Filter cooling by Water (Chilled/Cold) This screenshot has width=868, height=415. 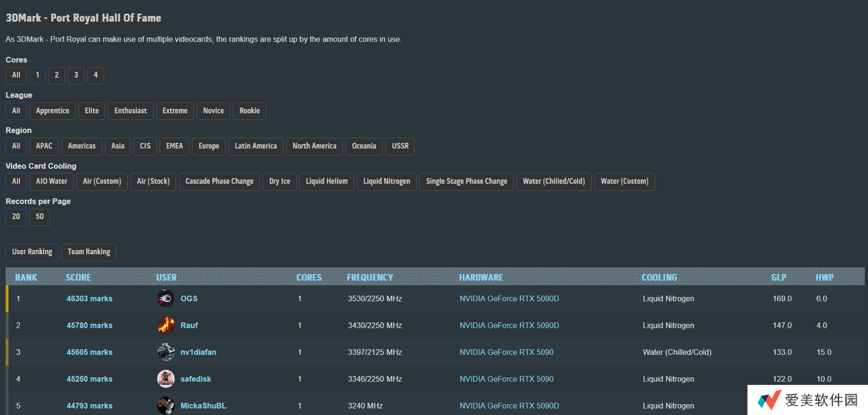point(554,181)
